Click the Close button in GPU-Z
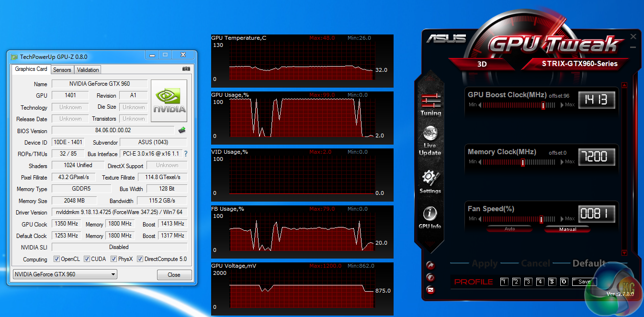Viewport: 644px width, 317px height. pos(174,275)
